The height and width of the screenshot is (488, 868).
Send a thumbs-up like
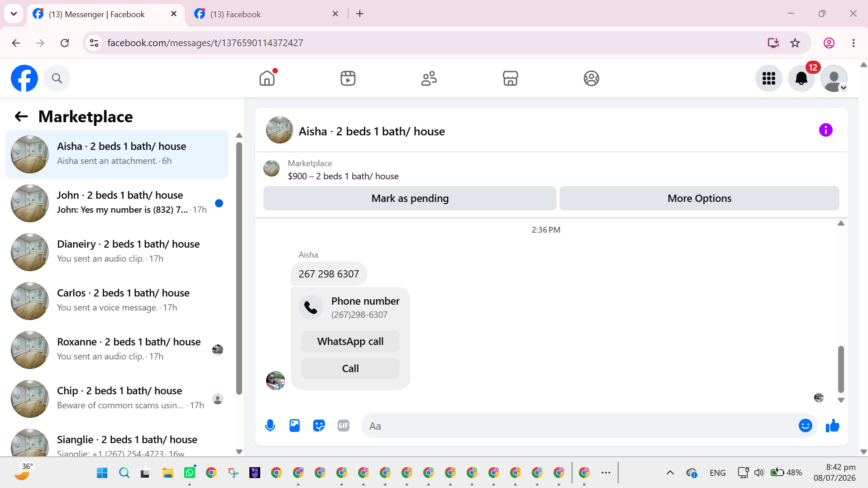[833, 426]
